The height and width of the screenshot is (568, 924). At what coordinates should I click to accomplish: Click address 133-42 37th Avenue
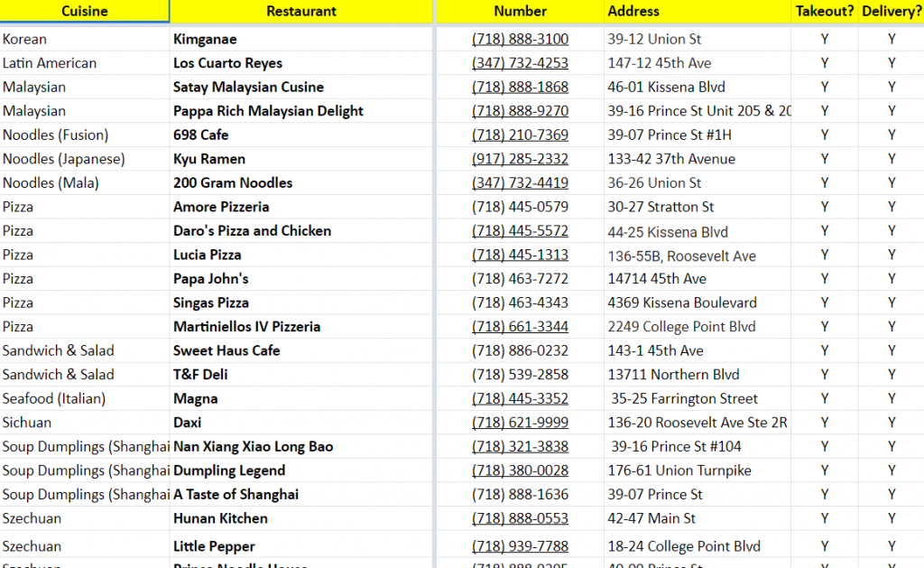coord(671,159)
